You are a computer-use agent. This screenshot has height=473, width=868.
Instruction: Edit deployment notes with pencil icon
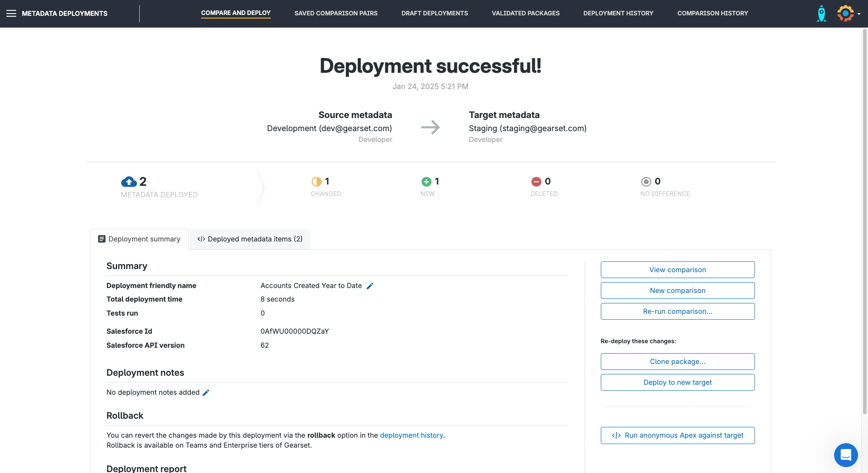coord(206,393)
